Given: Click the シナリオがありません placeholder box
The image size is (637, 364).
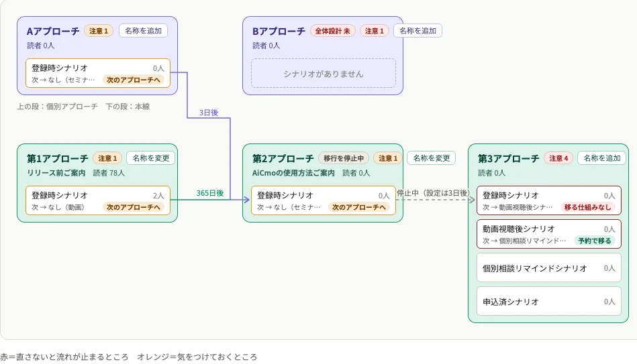Looking at the screenshot, I should tap(324, 74).
